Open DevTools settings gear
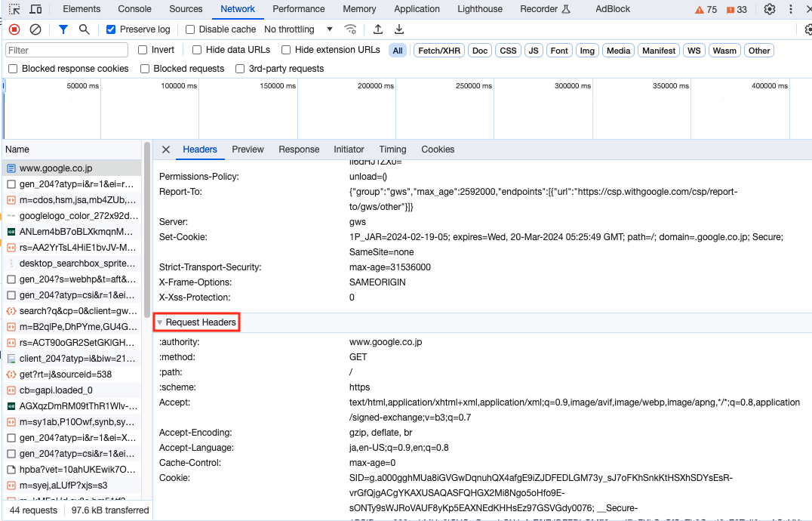 tap(769, 8)
